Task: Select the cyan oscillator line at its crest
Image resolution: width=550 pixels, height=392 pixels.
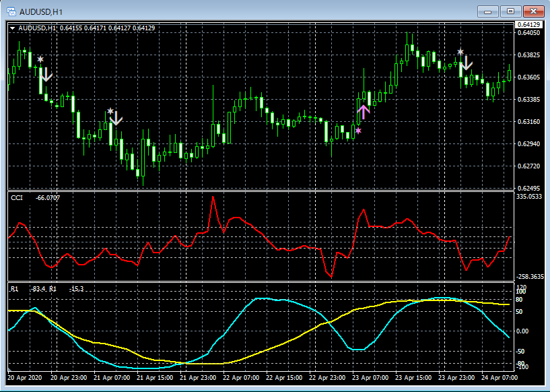Action: (261, 297)
